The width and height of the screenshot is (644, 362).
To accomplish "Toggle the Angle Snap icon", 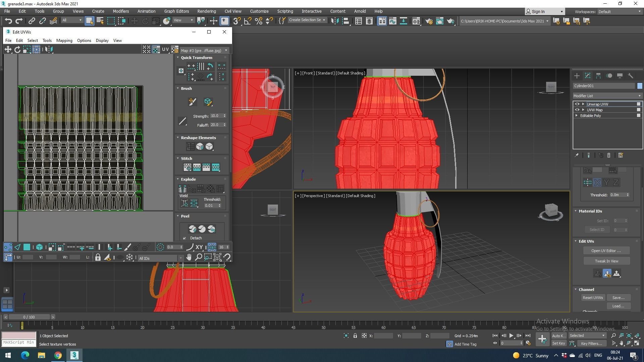I will coord(248,21).
